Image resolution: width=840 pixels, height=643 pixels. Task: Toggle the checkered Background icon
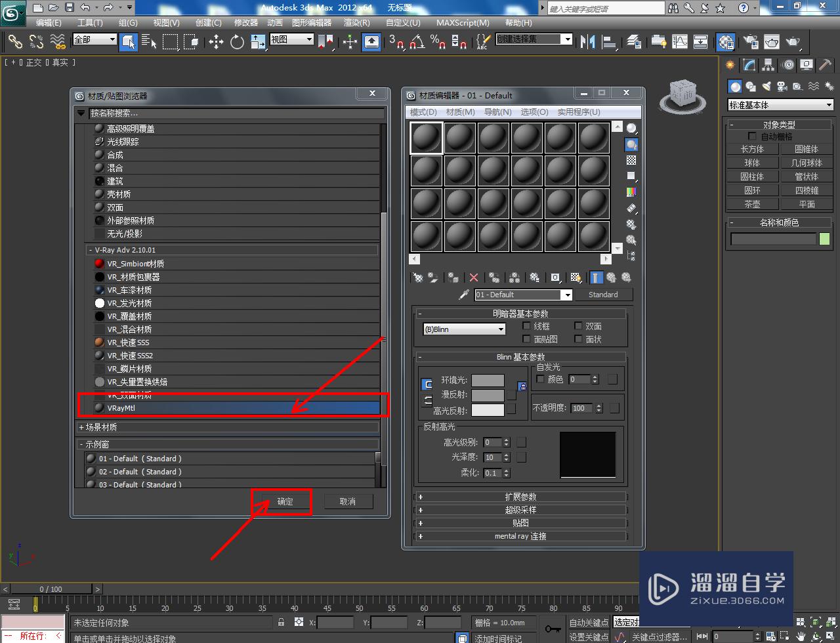[631, 160]
